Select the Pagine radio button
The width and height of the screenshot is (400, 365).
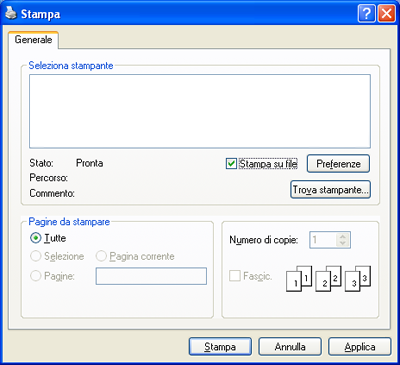[35, 276]
